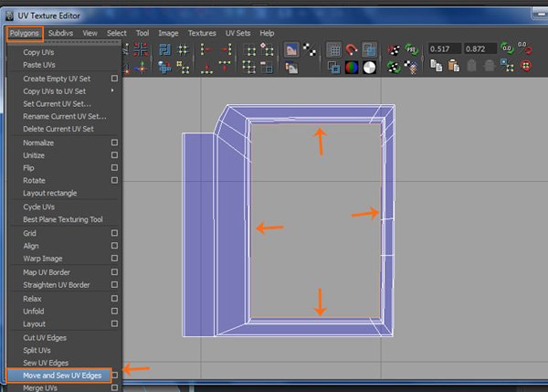548x392 pixels.
Task: Expand Copy UVs to UV Set submenu
Action: [x=64, y=91]
